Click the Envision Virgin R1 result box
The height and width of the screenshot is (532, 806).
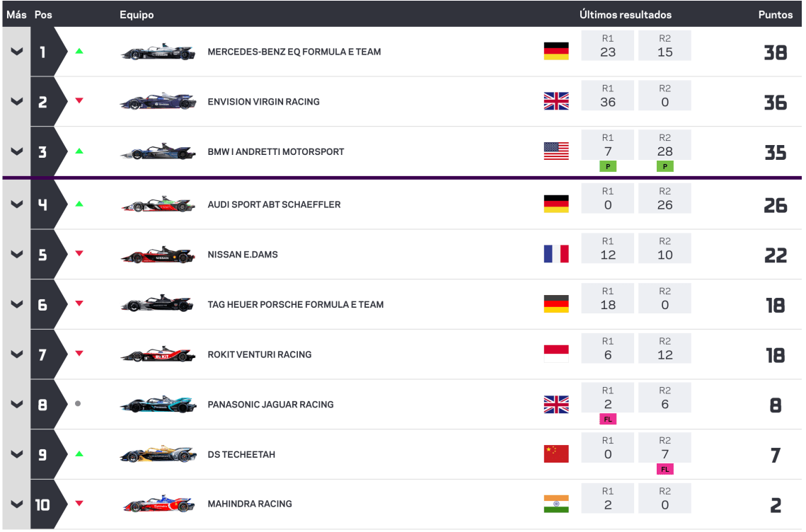607,96
